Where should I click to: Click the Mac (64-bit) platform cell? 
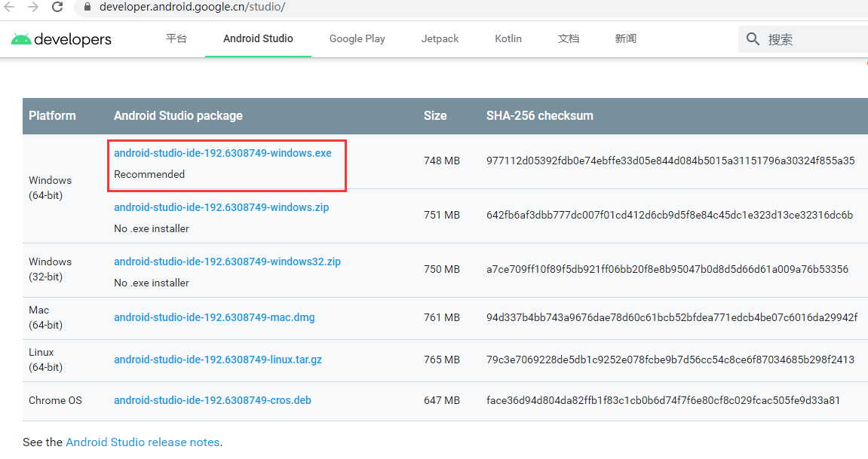click(x=45, y=317)
